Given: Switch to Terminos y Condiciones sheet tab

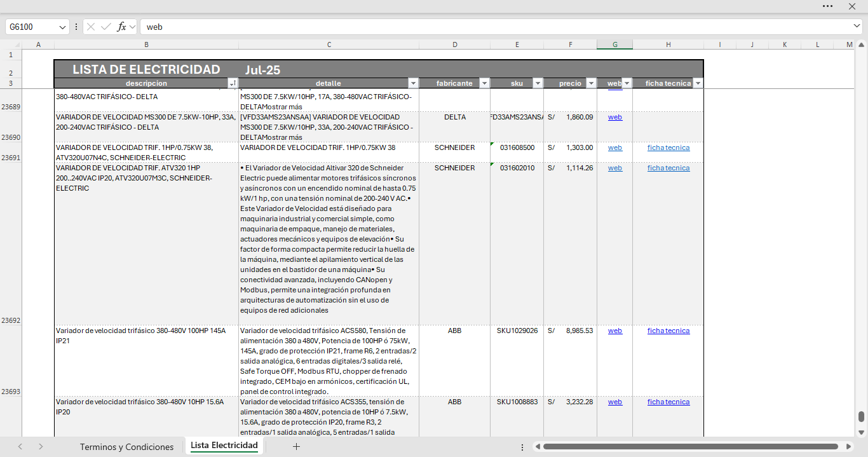Looking at the screenshot, I should click(x=126, y=447).
